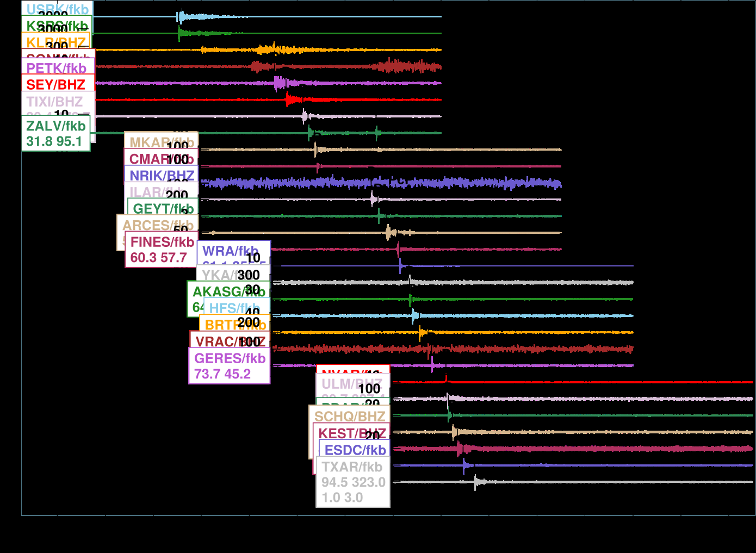
Task: Click the VRAC/BHZ station label
Action: [x=231, y=342]
